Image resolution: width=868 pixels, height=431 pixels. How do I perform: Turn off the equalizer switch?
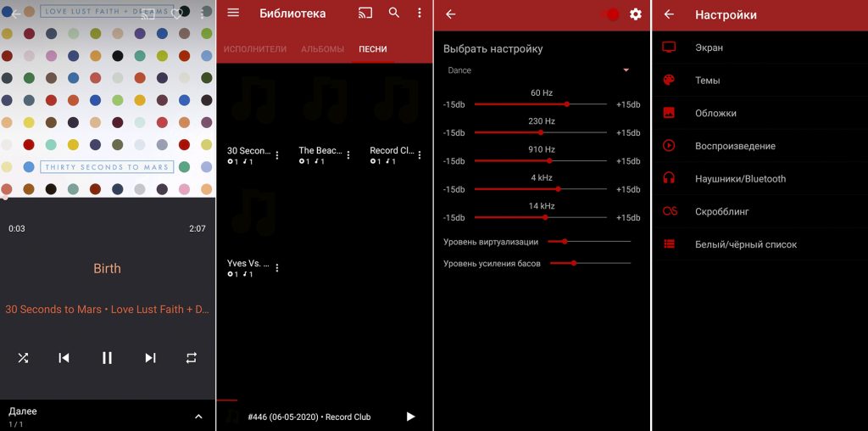(610, 14)
